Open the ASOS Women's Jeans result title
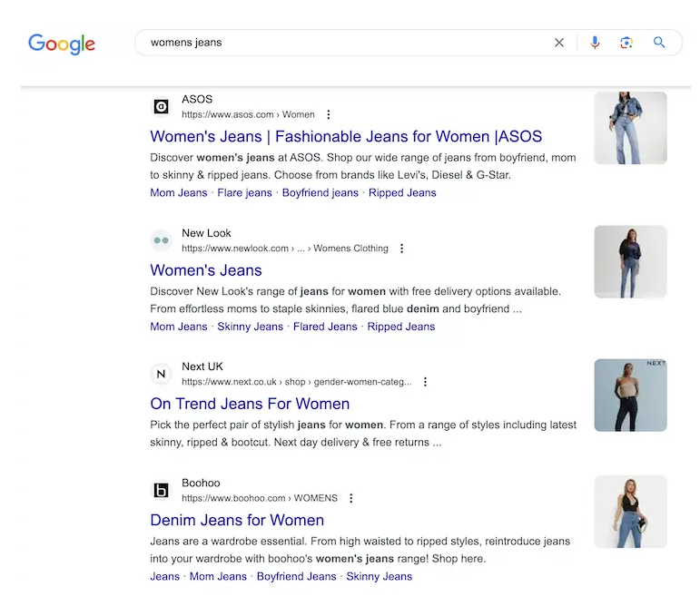This screenshot has width=700, height=596. [346, 137]
